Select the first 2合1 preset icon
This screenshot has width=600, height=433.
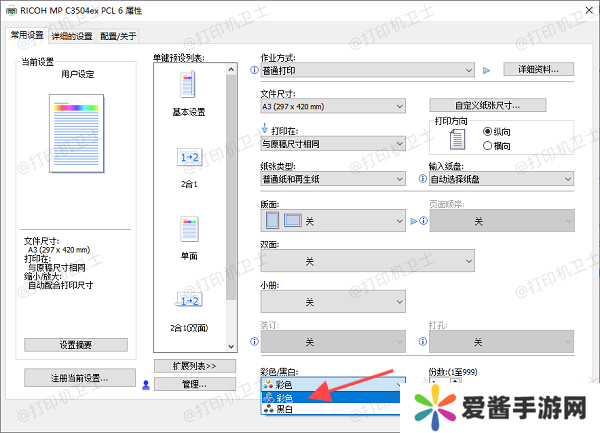(x=189, y=158)
